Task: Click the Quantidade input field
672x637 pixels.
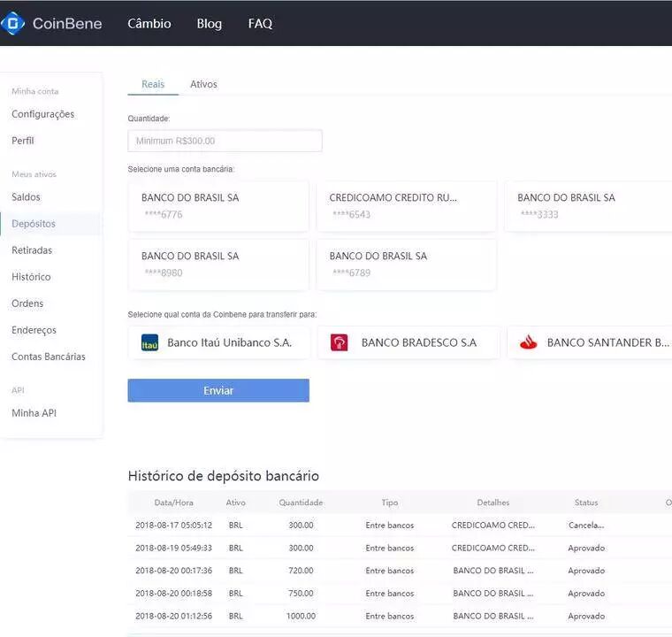Action: [x=225, y=141]
